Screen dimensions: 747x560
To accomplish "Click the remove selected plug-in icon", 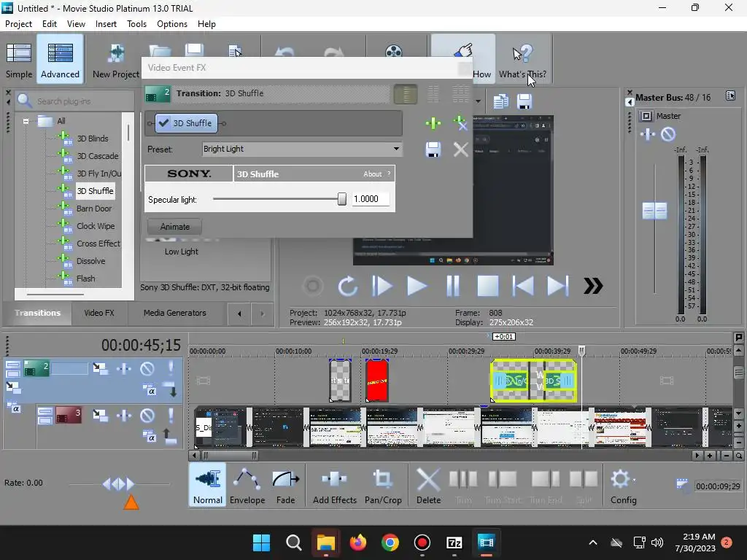I will pyautogui.click(x=460, y=123).
